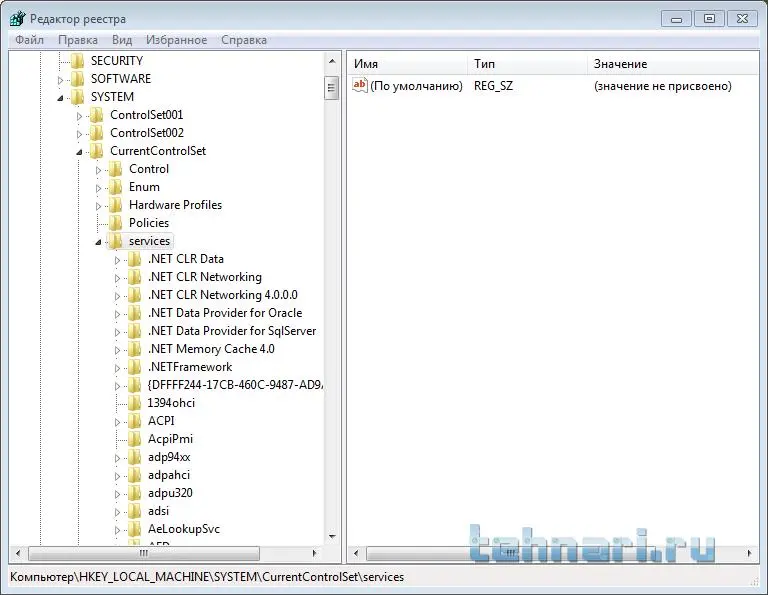Image resolution: width=768 pixels, height=595 pixels.
Task: Click the 1394ohci folder icon
Action: click(x=135, y=403)
